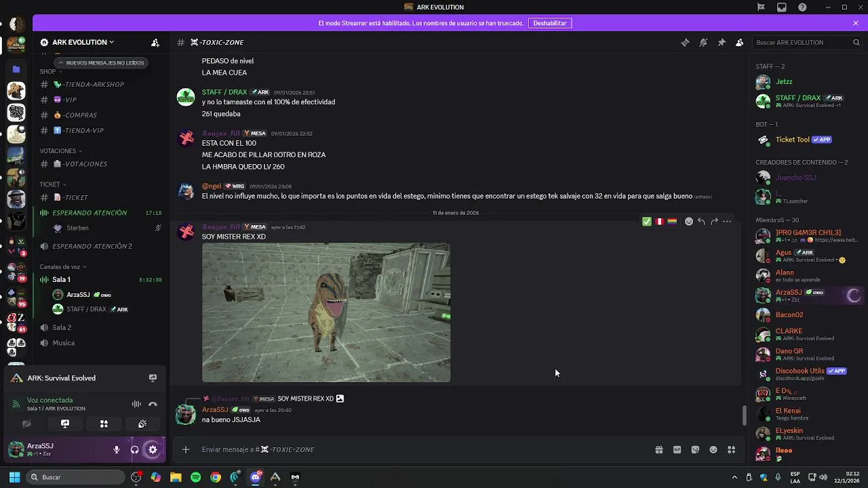The image size is (868, 488).
Task: Click stream ARK: Survival Evolved icon
Action: coord(153,378)
